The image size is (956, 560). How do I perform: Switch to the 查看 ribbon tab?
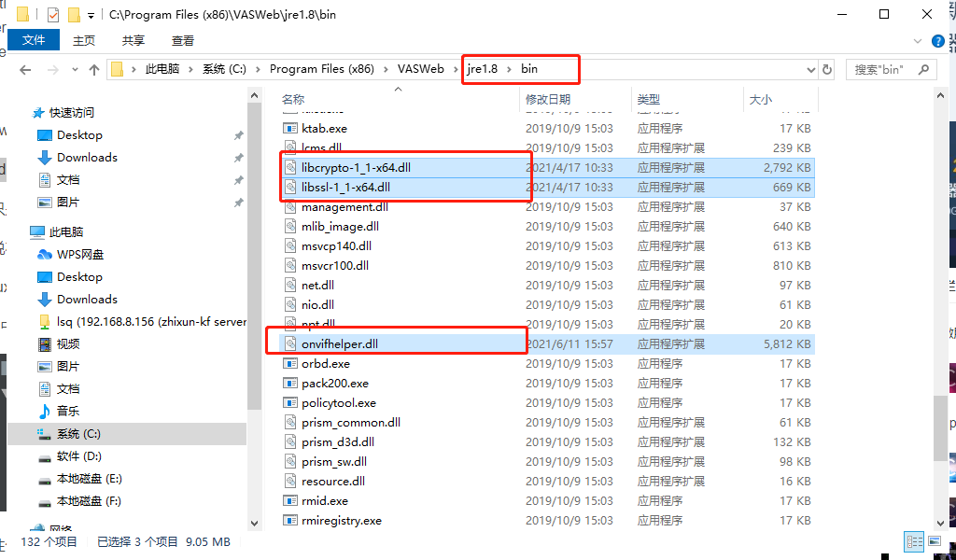click(182, 39)
